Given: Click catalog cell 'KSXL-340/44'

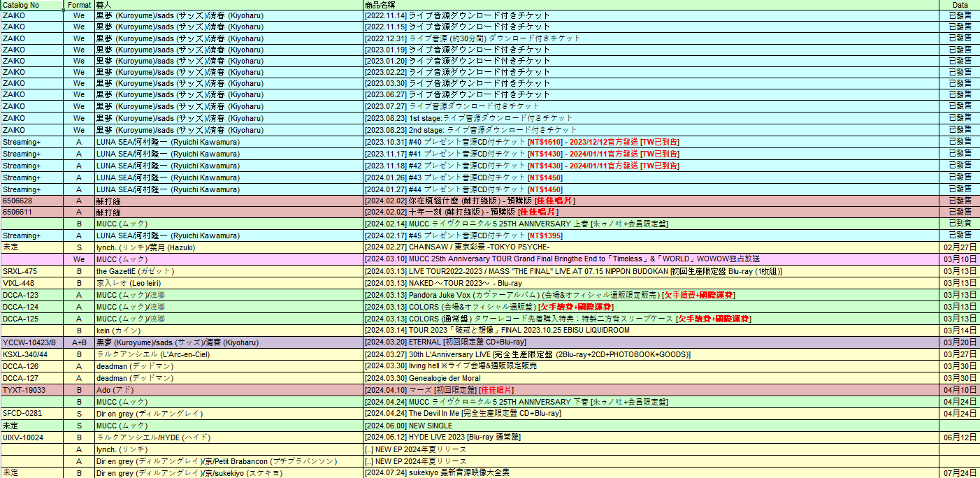Looking at the screenshot, I should 32,354.
